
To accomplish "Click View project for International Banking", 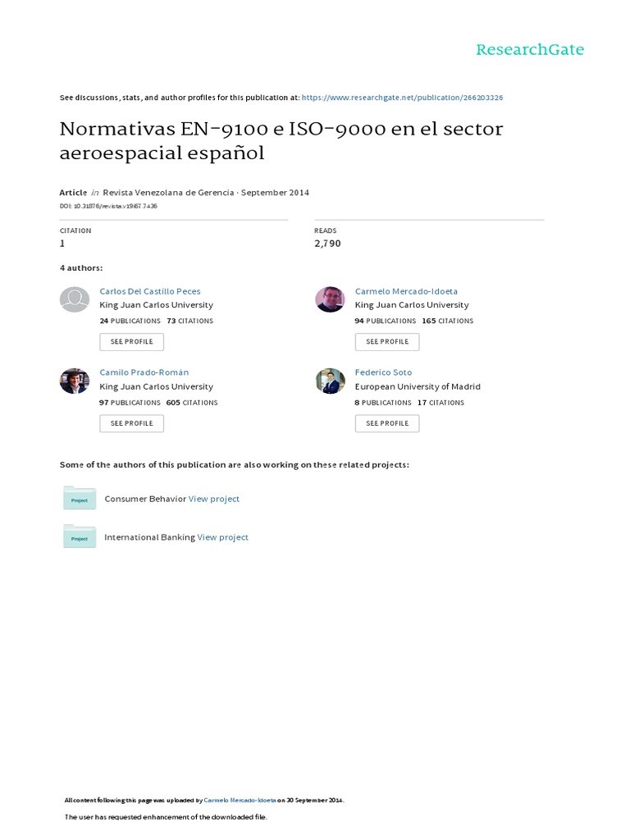I will click(222, 537).
